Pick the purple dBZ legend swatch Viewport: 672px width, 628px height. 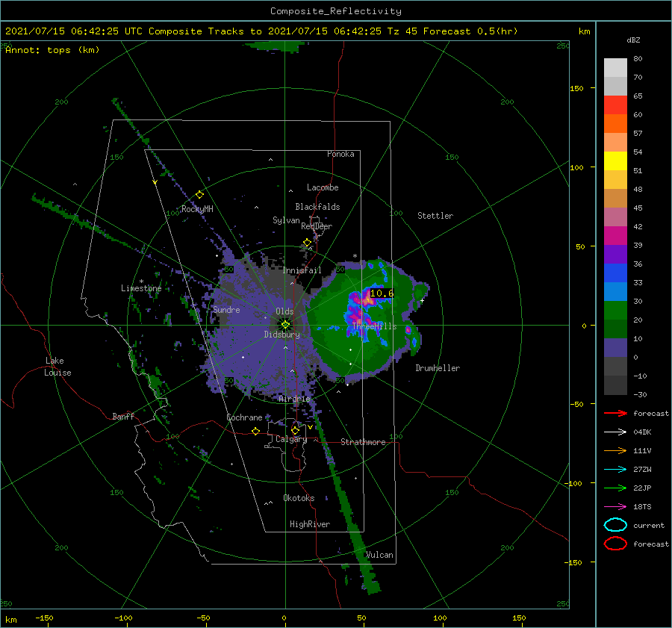click(x=615, y=254)
